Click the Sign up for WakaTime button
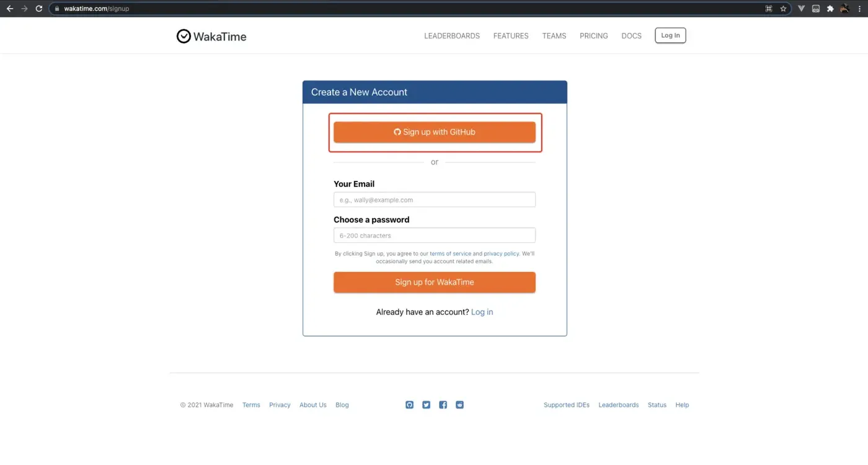The image size is (868, 465). [x=435, y=282]
